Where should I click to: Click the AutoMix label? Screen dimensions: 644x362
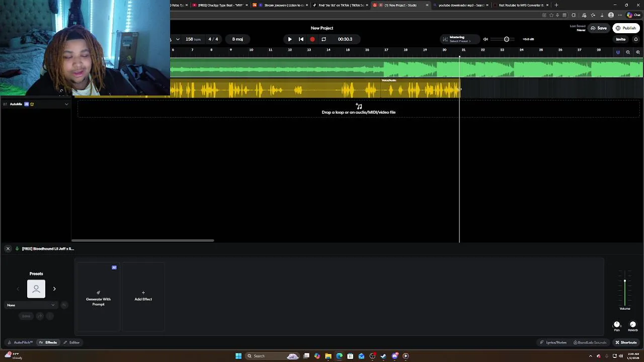[16, 104]
